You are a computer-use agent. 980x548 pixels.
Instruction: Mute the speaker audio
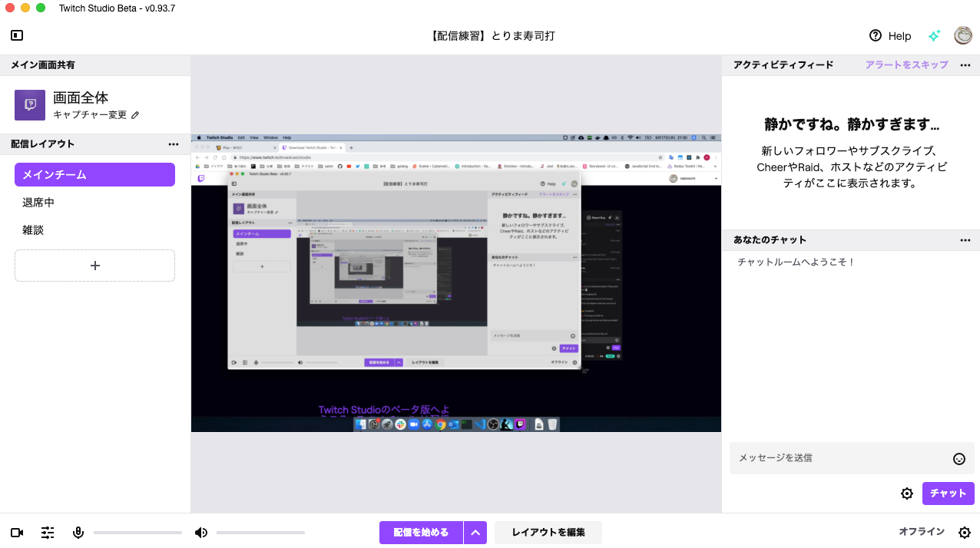pyautogui.click(x=200, y=533)
